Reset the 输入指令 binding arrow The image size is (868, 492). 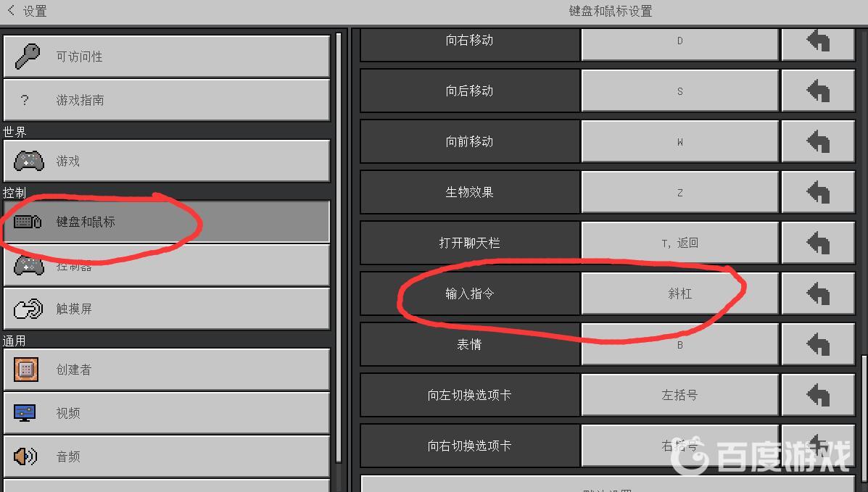pyautogui.click(x=818, y=294)
